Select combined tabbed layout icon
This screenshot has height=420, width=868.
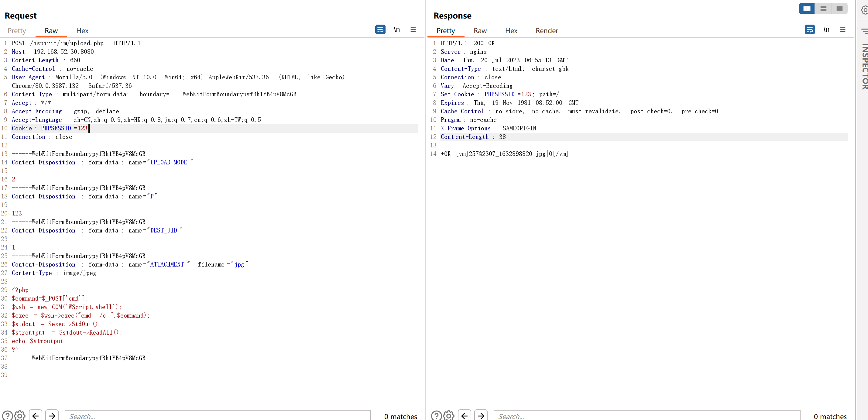(839, 9)
